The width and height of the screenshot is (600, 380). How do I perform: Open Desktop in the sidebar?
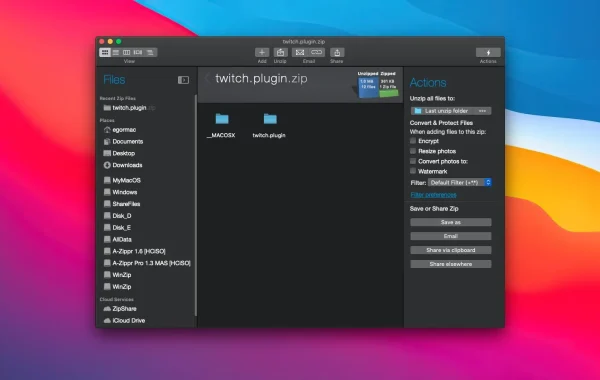[119, 153]
